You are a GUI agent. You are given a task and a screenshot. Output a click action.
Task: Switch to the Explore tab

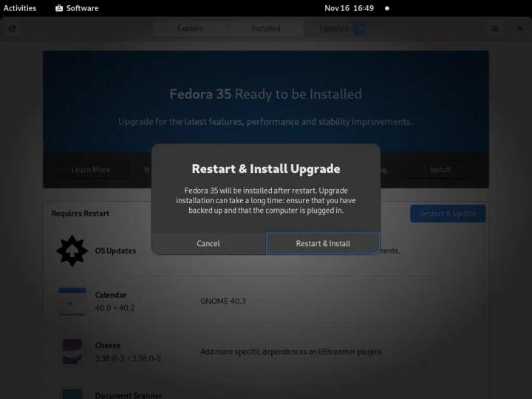click(x=190, y=29)
